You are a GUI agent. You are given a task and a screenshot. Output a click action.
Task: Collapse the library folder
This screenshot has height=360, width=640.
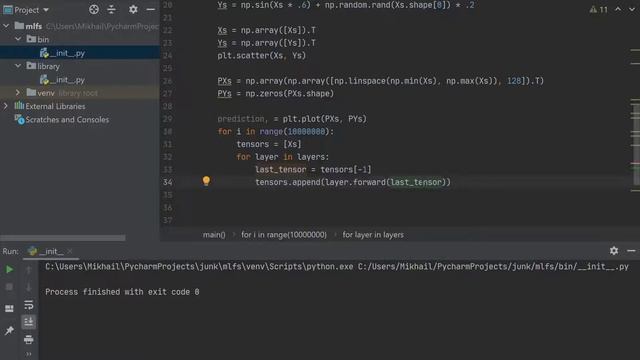pos(18,66)
